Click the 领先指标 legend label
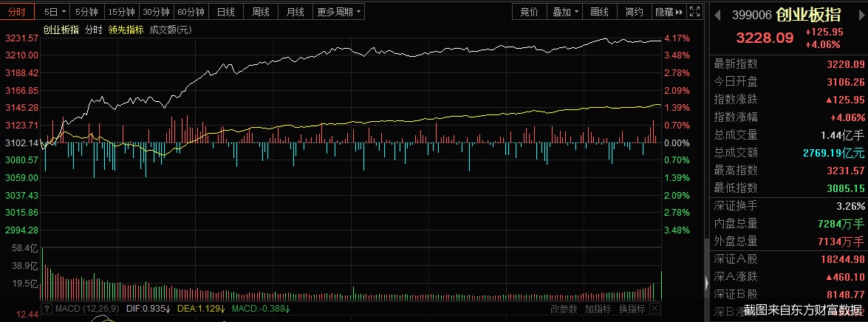 coord(126,30)
